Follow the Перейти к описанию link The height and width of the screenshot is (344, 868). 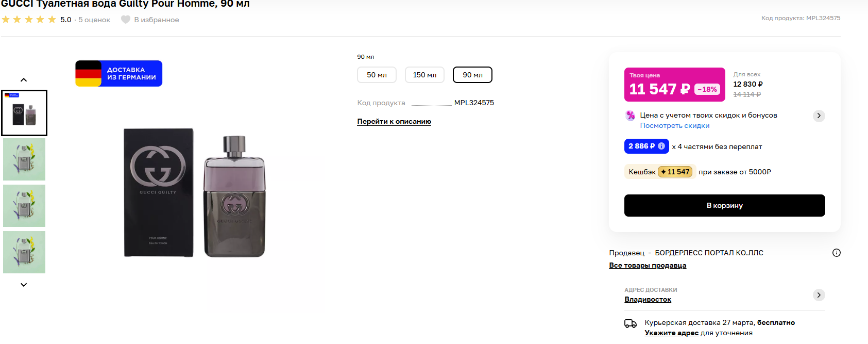click(x=394, y=122)
